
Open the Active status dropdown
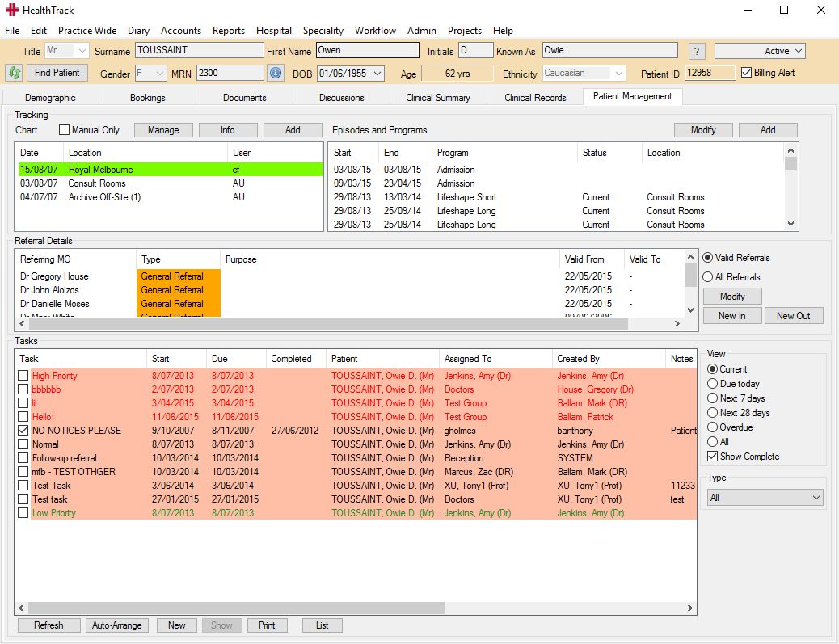tap(799, 51)
